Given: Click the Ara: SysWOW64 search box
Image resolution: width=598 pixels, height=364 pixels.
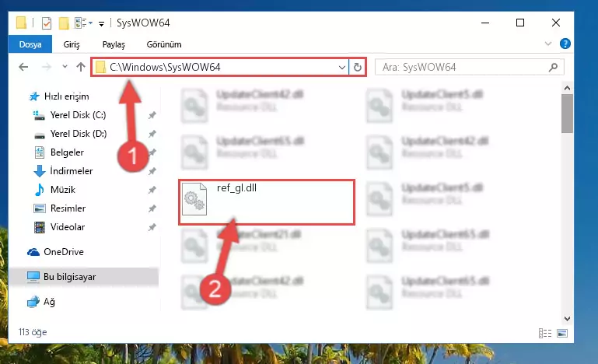Looking at the screenshot, I should click(x=469, y=67).
